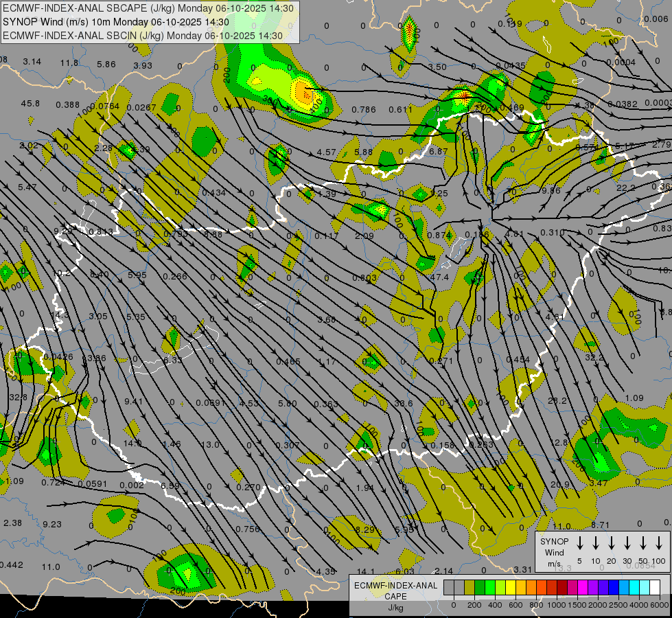The width and height of the screenshot is (672, 618).
Task: Click the map value 8.29
Action: pos(364,529)
